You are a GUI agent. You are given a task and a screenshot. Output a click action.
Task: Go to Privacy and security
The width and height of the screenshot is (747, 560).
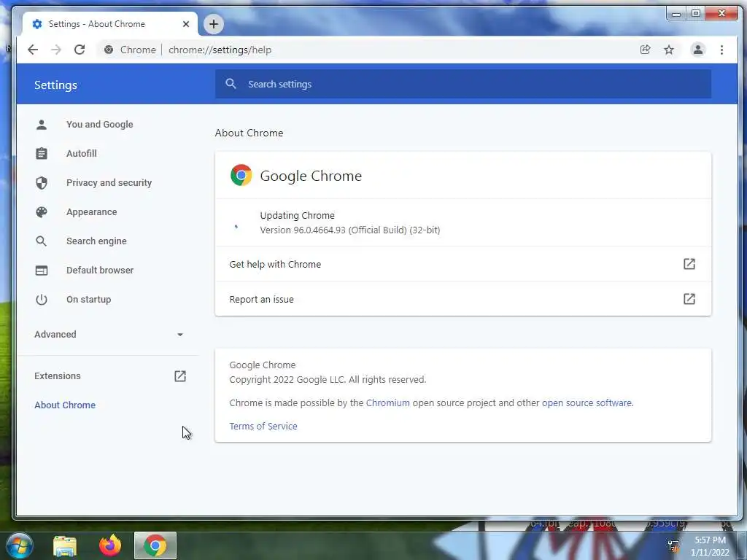pos(109,183)
